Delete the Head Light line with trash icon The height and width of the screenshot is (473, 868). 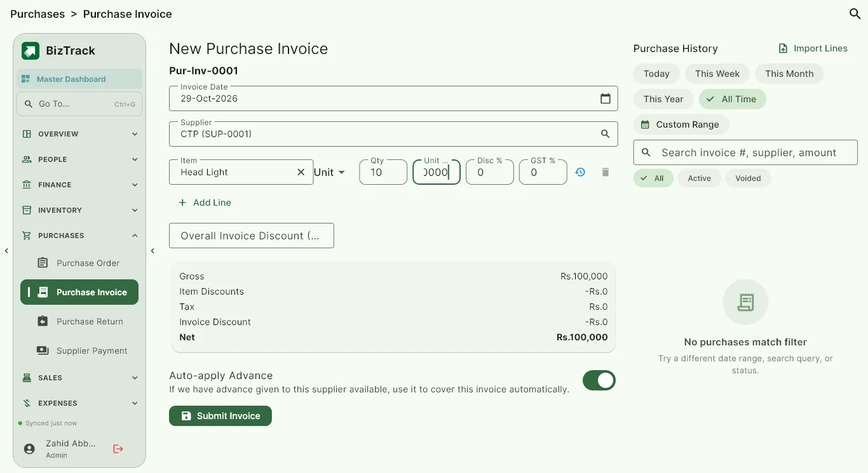[605, 172]
